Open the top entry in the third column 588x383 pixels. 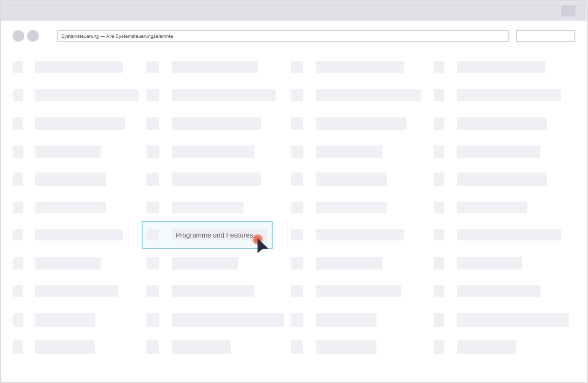[359, 67]
